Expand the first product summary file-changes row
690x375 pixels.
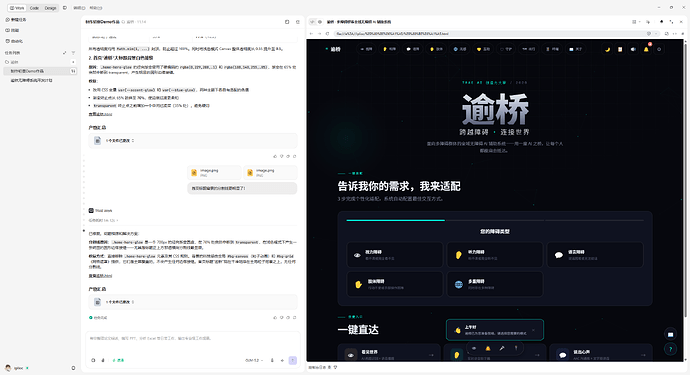tap(193, 141)
